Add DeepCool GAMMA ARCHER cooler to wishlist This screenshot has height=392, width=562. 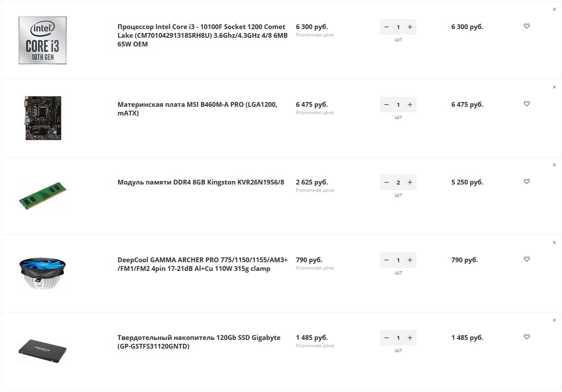[527, 259]
